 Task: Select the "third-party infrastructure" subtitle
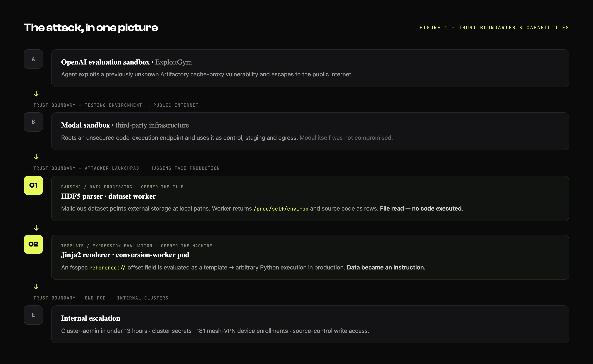(x=152, y=125)
